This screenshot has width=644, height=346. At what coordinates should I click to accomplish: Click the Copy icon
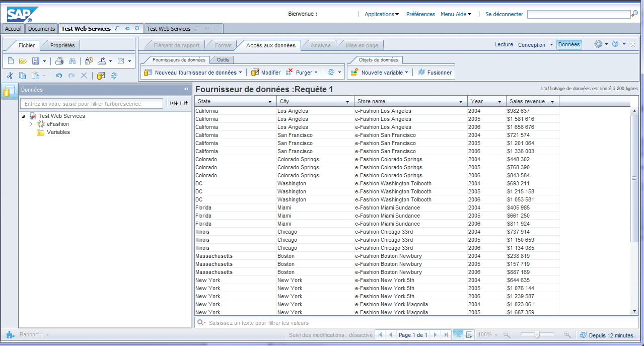(x=22, y=76)
